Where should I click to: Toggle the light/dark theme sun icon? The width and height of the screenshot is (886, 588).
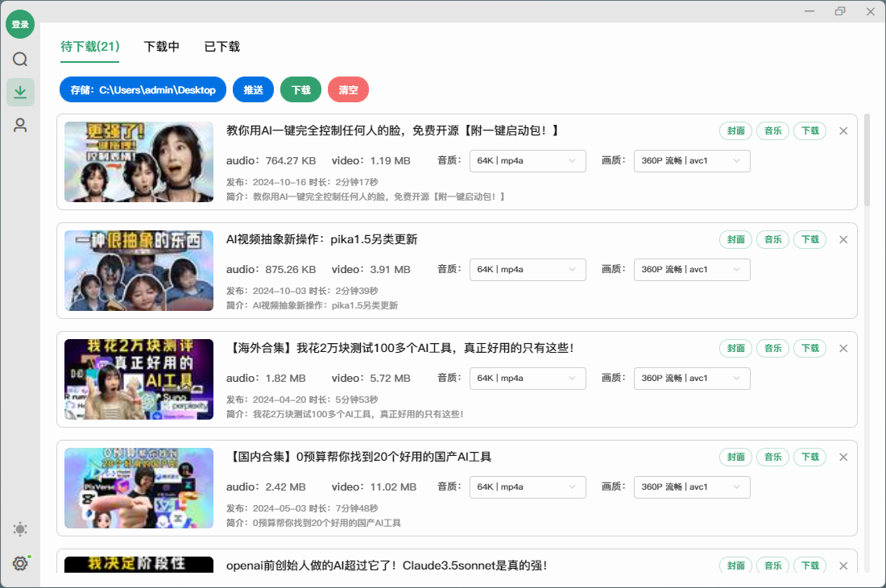point(20,529)
